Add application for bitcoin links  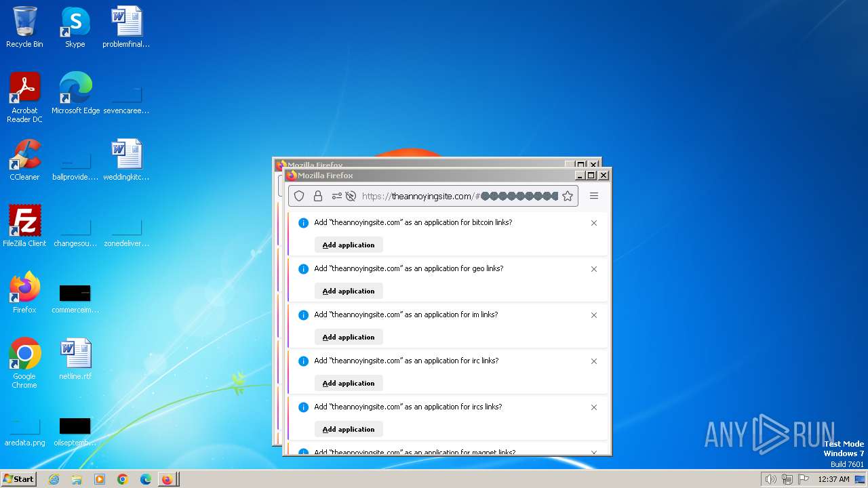coord(349,245)
